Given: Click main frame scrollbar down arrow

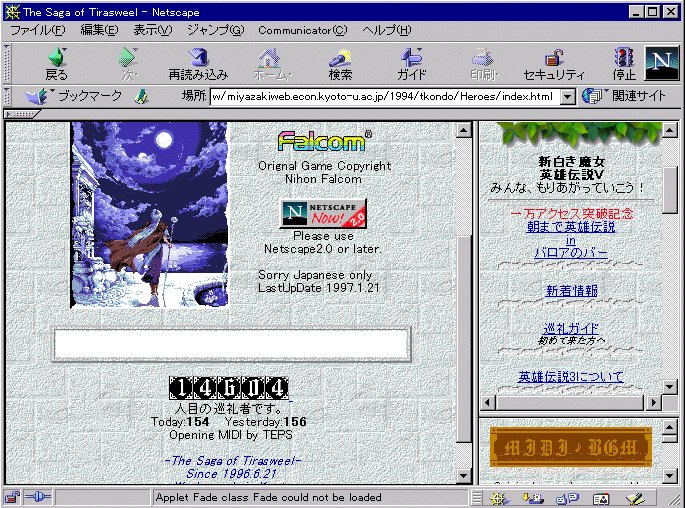Looking at the screenshot, I should pos(463,476).
